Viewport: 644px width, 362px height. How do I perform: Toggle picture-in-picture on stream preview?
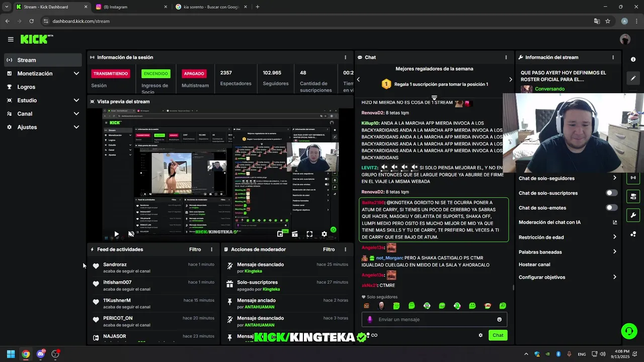click(280, 234)
